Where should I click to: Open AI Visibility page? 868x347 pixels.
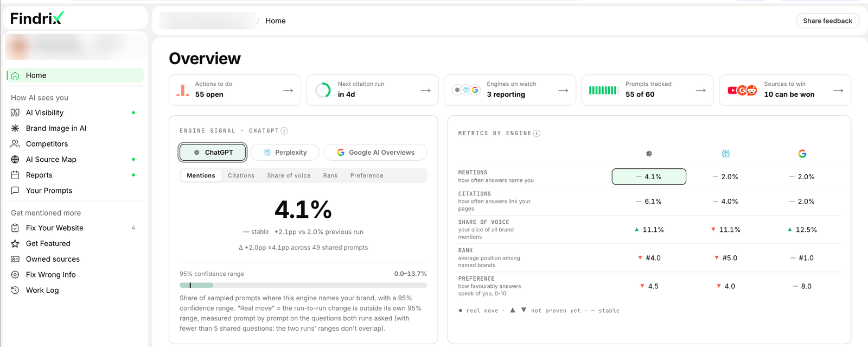75,113
